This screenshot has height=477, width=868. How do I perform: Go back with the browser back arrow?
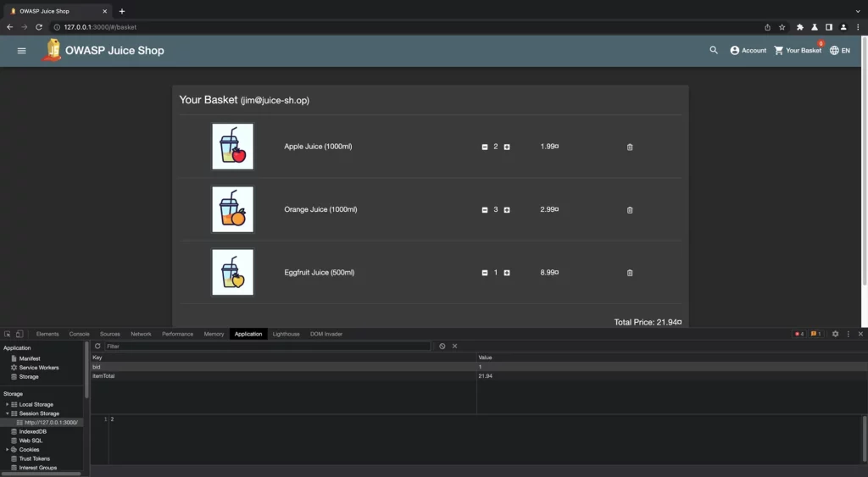click(10, 27)
